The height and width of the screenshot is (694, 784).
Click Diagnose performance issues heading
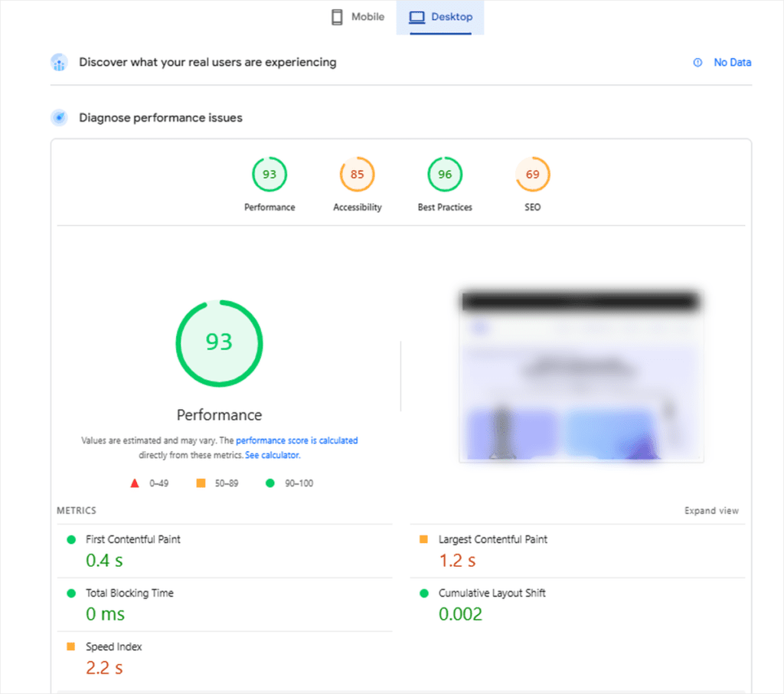click(161, 118)
